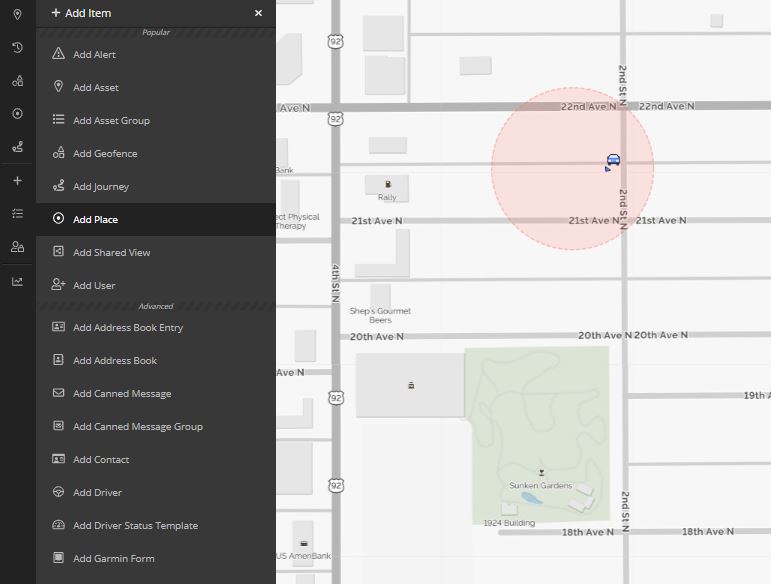771x584 pixels.
Task: Select the Add Geofence menu entry
Action: [105, 154]
